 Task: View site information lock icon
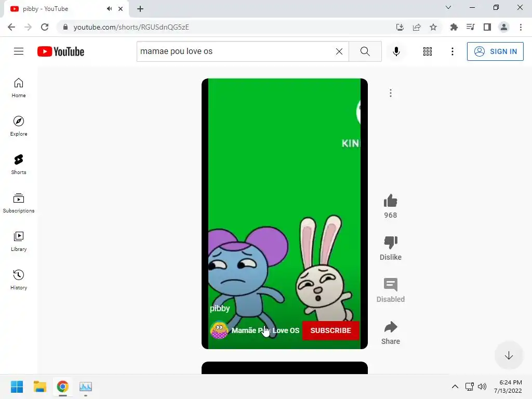click(65, 27)
